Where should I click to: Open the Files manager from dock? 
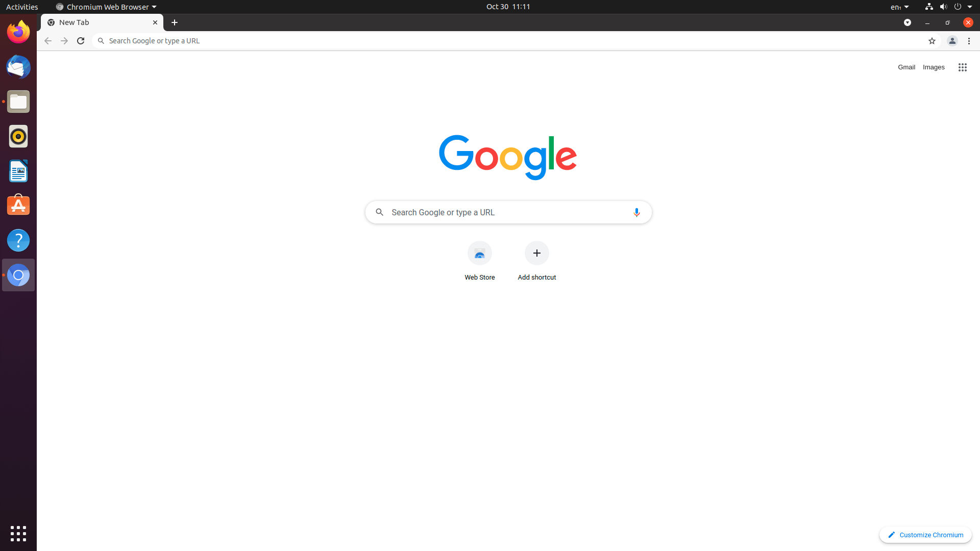pos(18,102)
